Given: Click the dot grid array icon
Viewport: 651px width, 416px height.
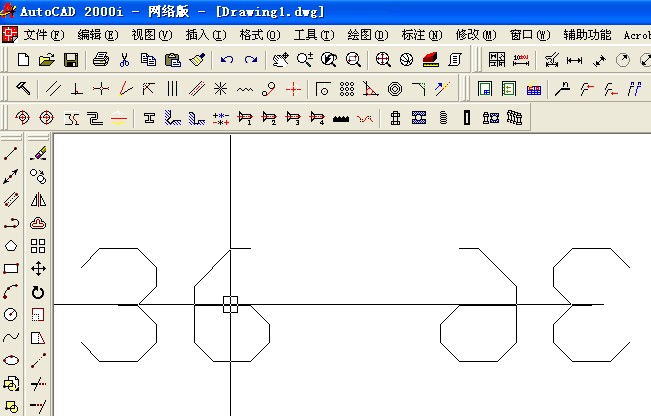Looking at the screenshot, I should 347,89.
